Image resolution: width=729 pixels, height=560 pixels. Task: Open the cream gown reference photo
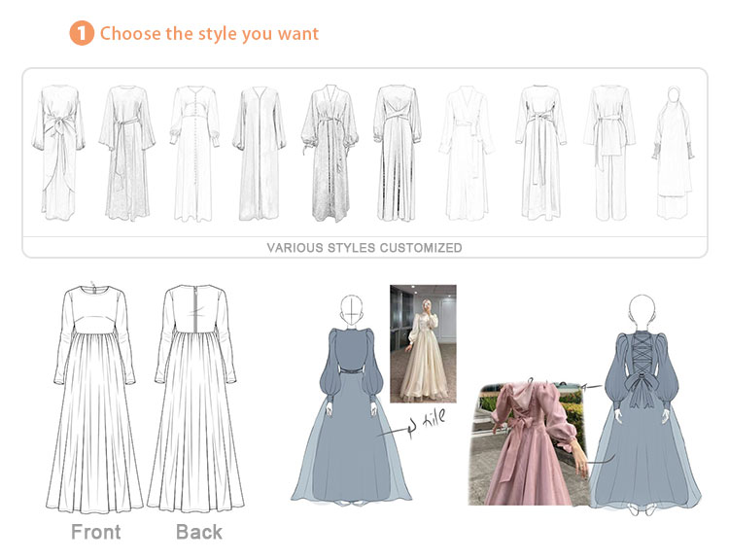tap(423, 344)
